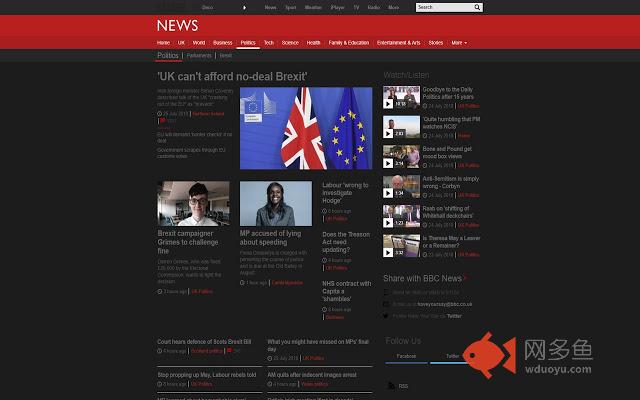The image size is (640, 400).
Task: Open 'Does the Treason Act need updating?' story
Action: pyautogui.click(x=346, y=242)
